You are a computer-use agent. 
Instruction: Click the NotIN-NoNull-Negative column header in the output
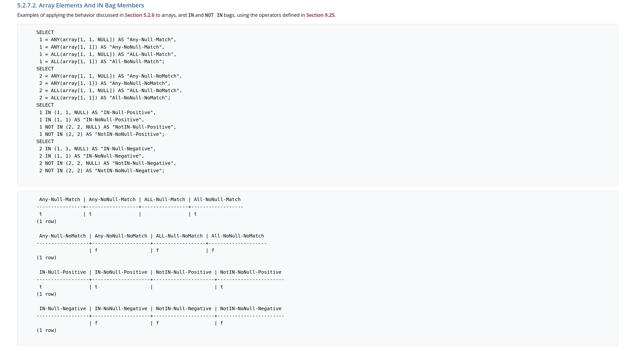coord(251,309)
